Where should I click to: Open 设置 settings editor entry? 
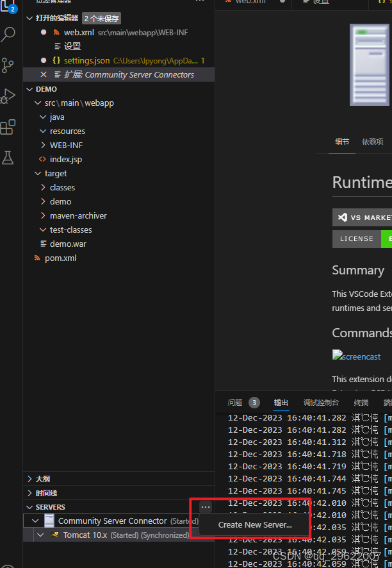coord(118,46)
